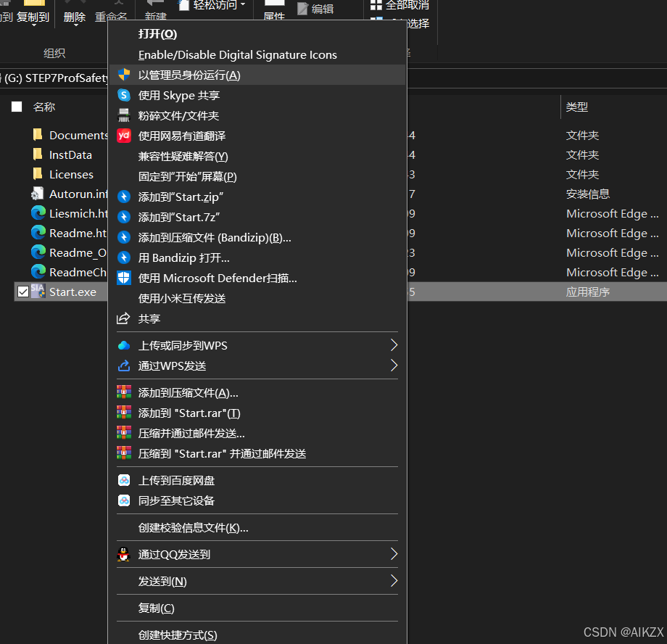Click the 全部取消 ribbon button
Image resolution: width=667 pixels, height=644 pixels.
(399, 5)
